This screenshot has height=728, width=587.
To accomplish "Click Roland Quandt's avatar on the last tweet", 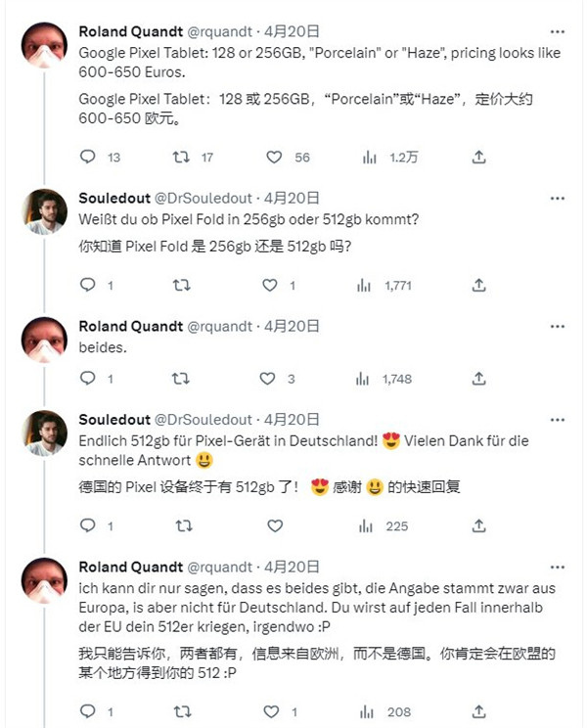I will (x=45, y=580).
